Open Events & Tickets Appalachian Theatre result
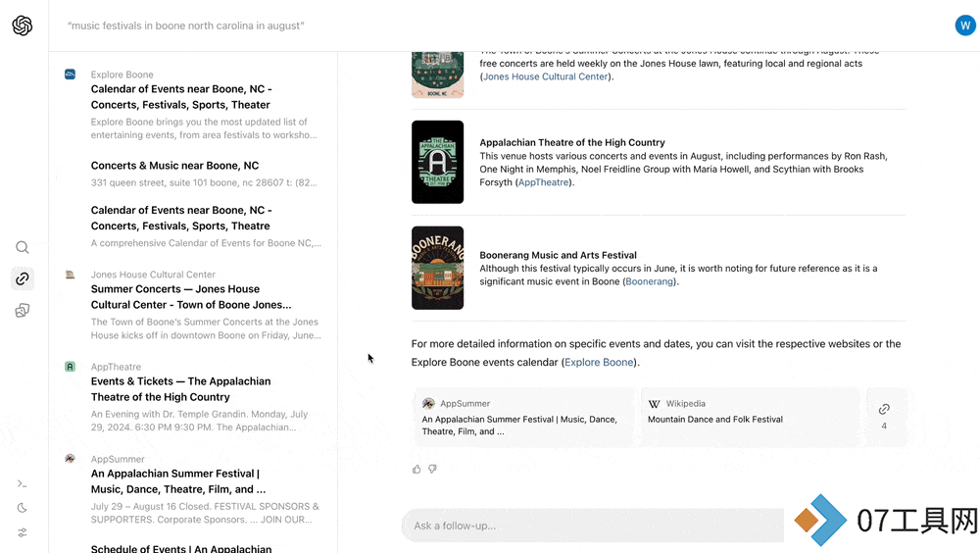The height and width of the screenshot is (553, 980). pos(180,389)
